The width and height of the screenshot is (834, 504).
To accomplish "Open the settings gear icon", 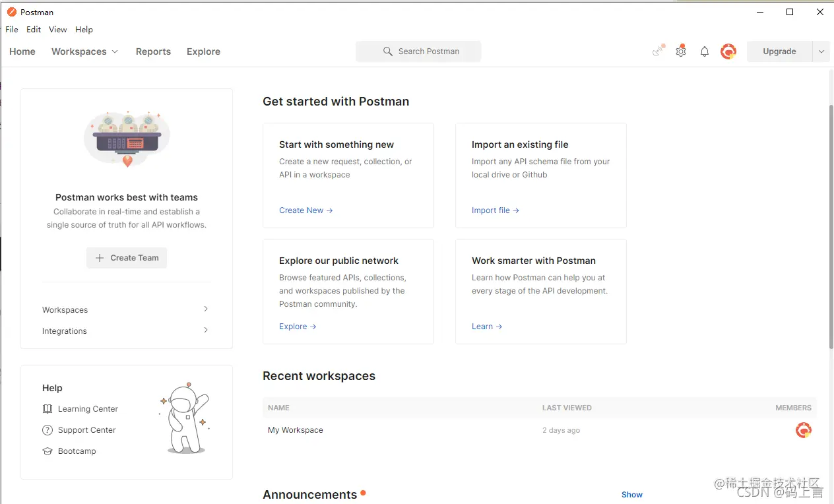I will pos(681,51).
